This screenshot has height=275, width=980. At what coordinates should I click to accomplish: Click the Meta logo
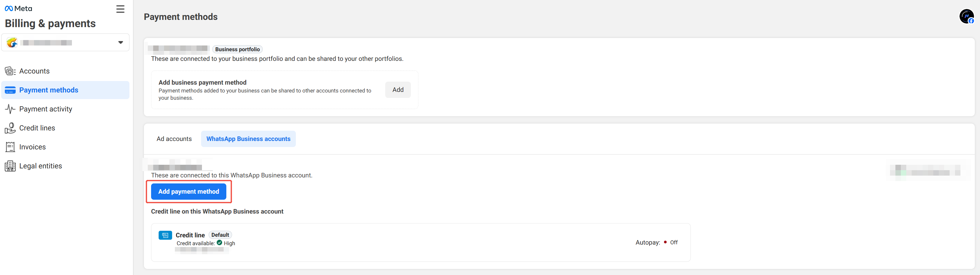pos(18,8)
